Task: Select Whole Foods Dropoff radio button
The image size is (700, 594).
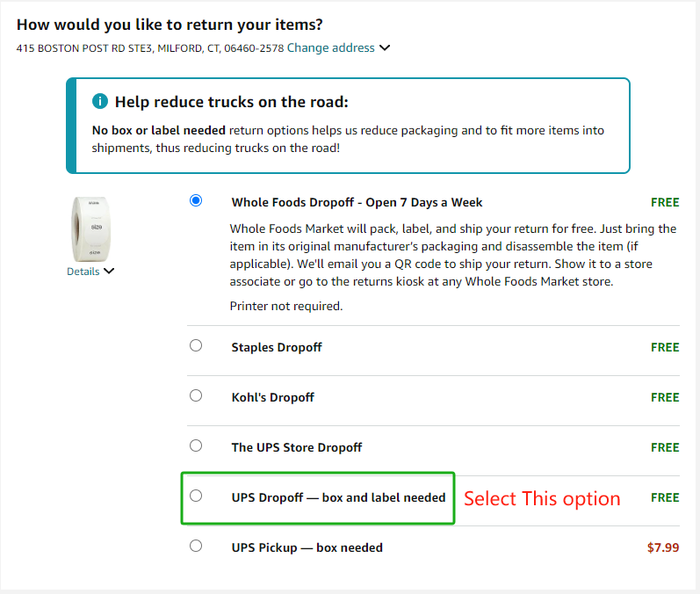Action: click(x=196, y=200)
